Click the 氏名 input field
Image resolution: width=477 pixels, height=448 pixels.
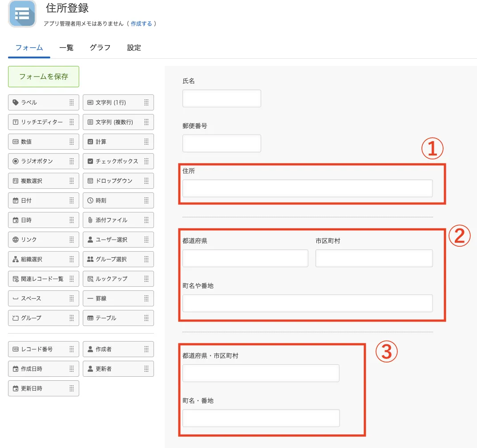[222, 98]
